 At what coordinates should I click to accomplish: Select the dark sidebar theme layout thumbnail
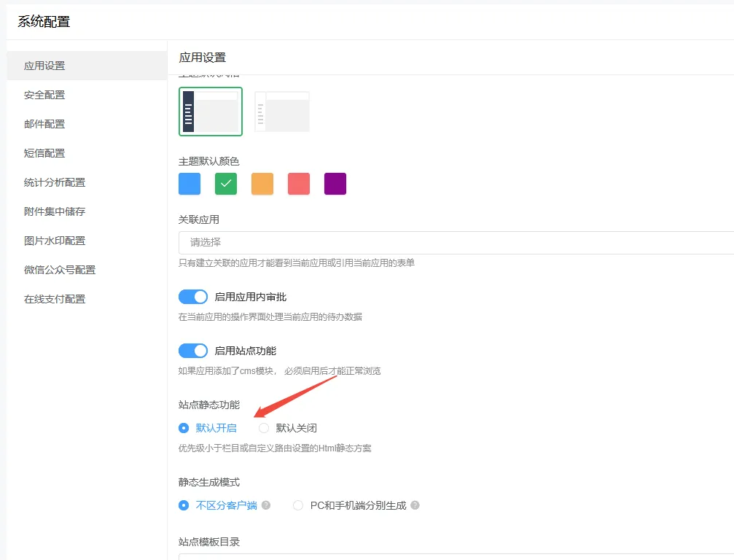point(211,112)
